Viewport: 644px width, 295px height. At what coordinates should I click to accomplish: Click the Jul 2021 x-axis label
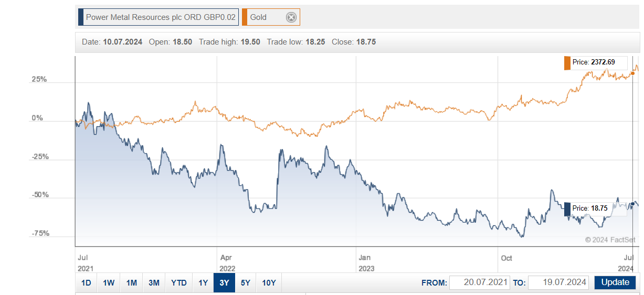86,263
